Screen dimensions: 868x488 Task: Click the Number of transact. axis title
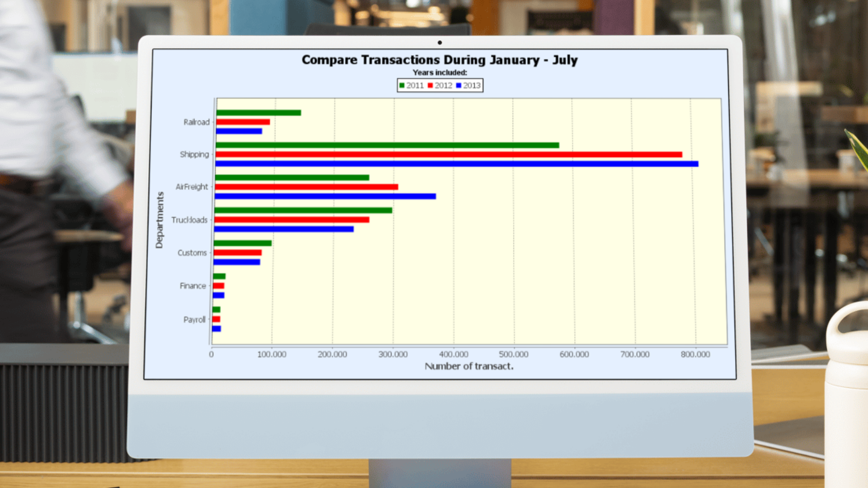click(x=469, y=366)
